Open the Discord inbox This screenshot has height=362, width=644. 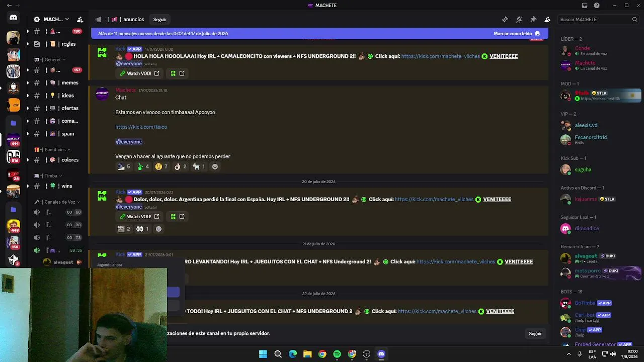(585, 6)
